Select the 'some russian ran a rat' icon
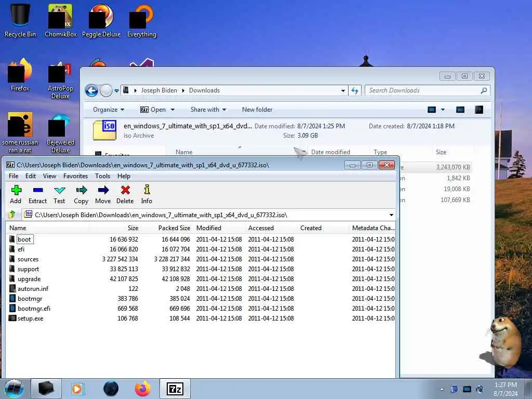This screenshot has width=532, height=399. tap(20, 133)
